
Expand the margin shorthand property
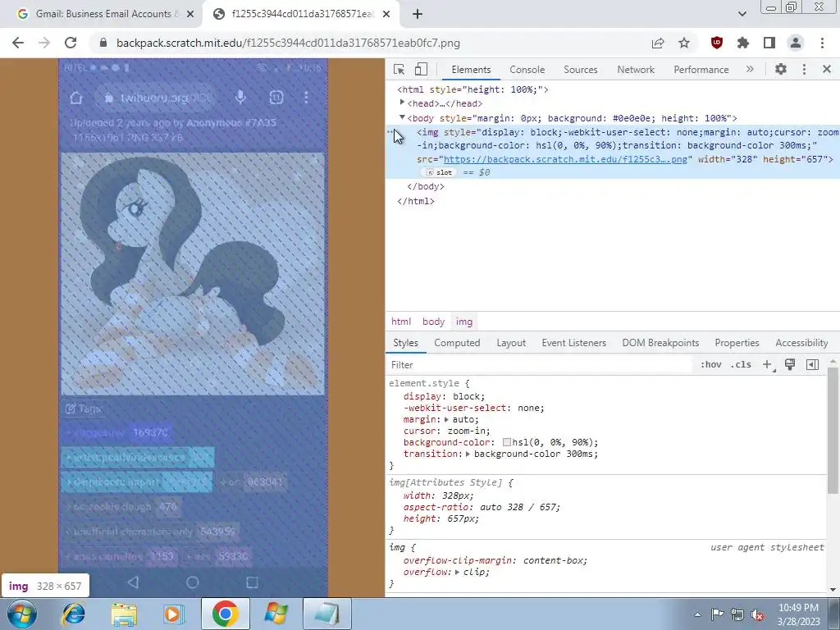(446, 419)
